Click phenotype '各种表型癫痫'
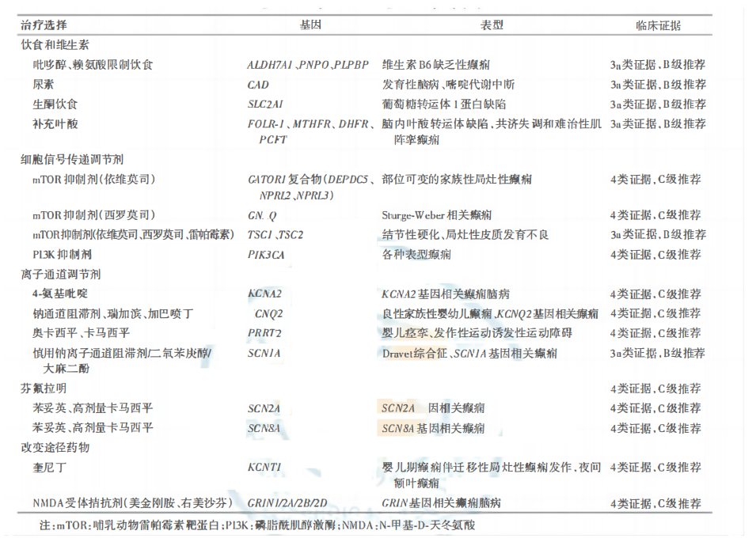 416,254
